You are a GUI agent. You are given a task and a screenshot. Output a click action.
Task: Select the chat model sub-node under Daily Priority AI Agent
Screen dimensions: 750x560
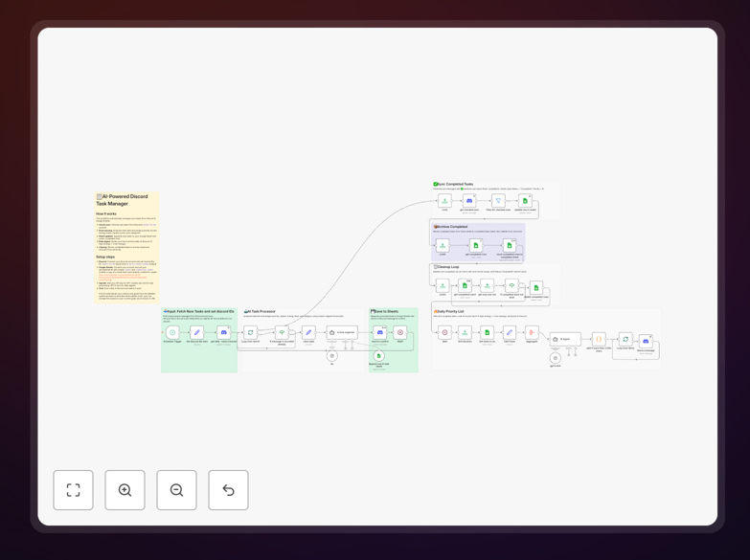click(x=556, y=358)
